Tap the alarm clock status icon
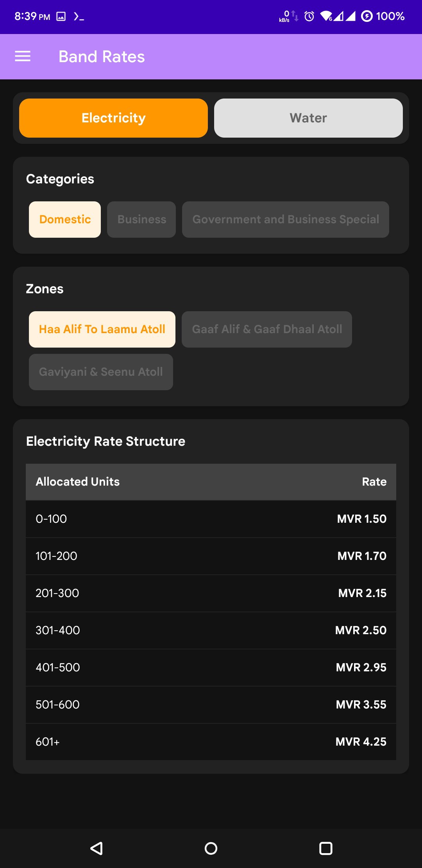422x868 pixels. pos(309,16)
